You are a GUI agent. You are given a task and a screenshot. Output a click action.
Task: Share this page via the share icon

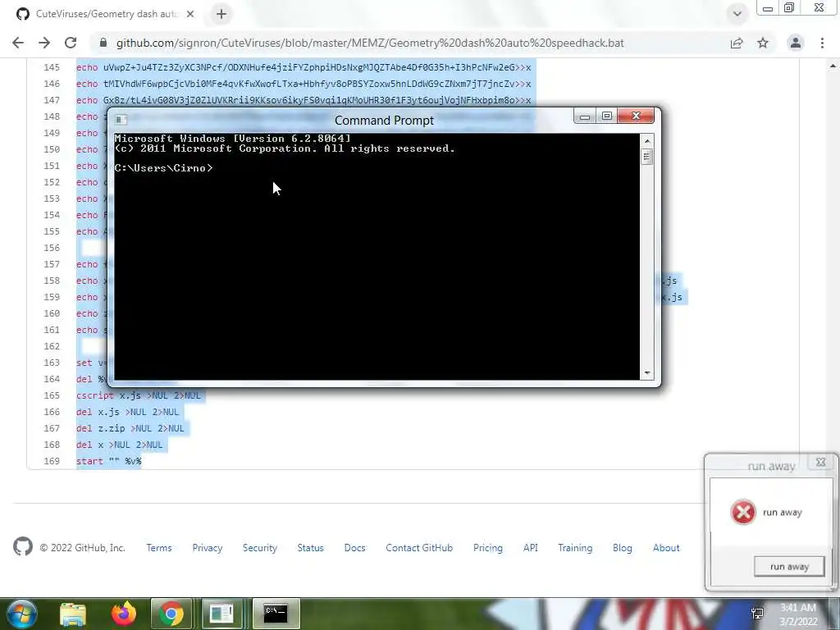point(737,43)
